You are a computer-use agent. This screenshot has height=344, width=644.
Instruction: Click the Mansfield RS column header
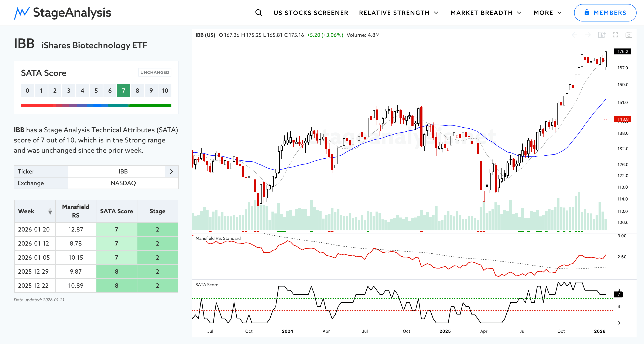tap(75, 211)
